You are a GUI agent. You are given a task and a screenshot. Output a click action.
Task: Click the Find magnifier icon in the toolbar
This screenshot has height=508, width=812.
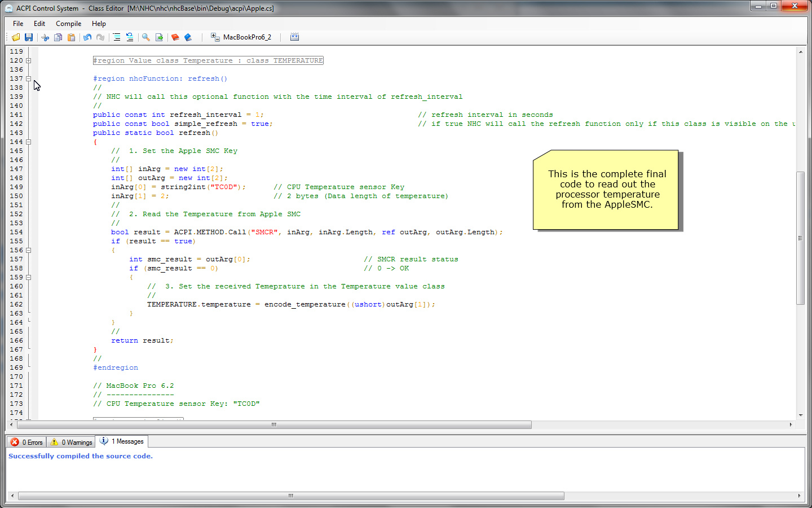(146, 37)
